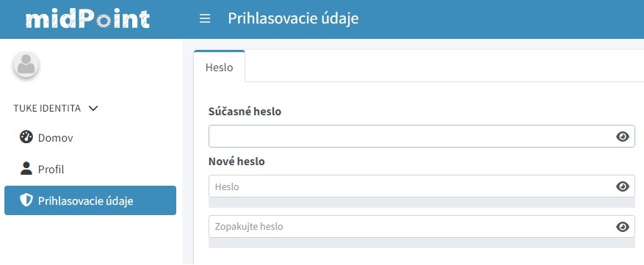Click the Zopakujte heslo input field
644x265 pixels.
(422, 227)
